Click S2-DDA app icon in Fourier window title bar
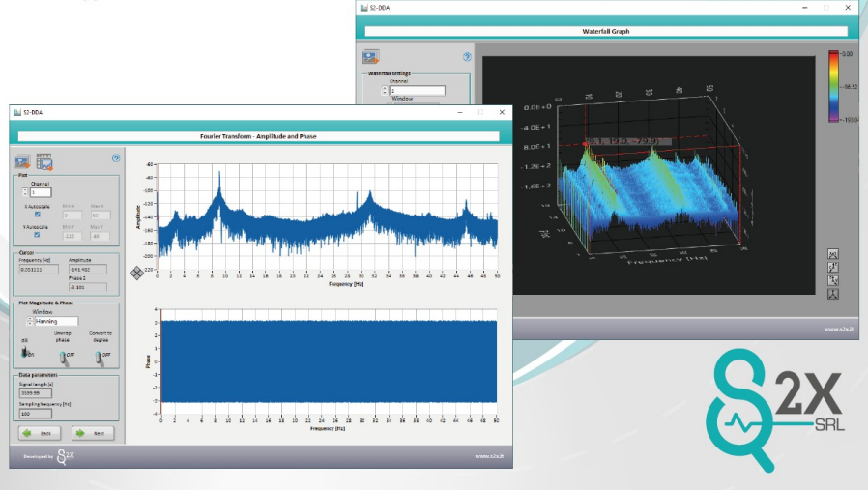The image size is (868, 490). [17, 112]
